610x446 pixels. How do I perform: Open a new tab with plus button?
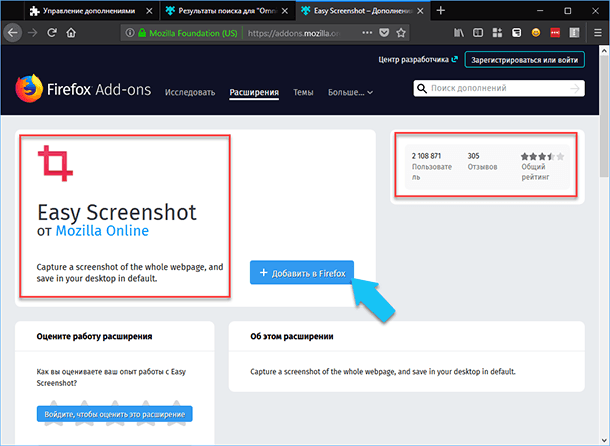tap(440, 11)
